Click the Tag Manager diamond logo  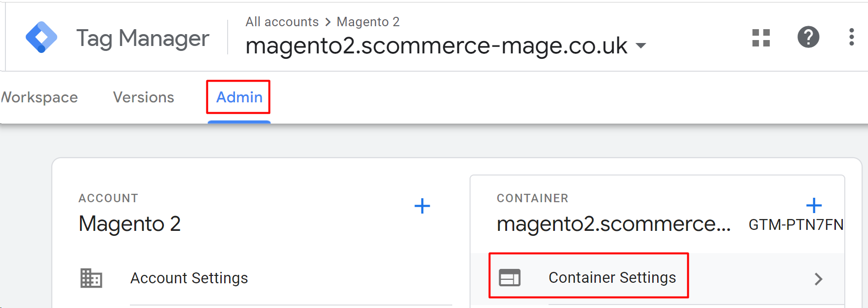click(x=42, y=37)
